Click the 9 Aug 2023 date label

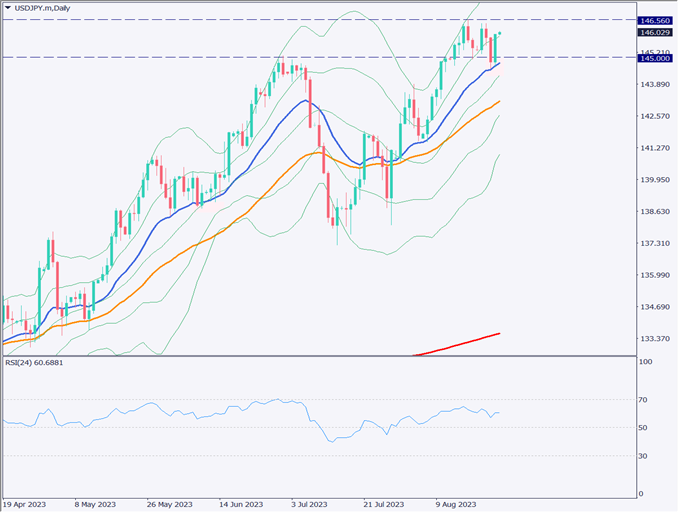coord(455,504)
